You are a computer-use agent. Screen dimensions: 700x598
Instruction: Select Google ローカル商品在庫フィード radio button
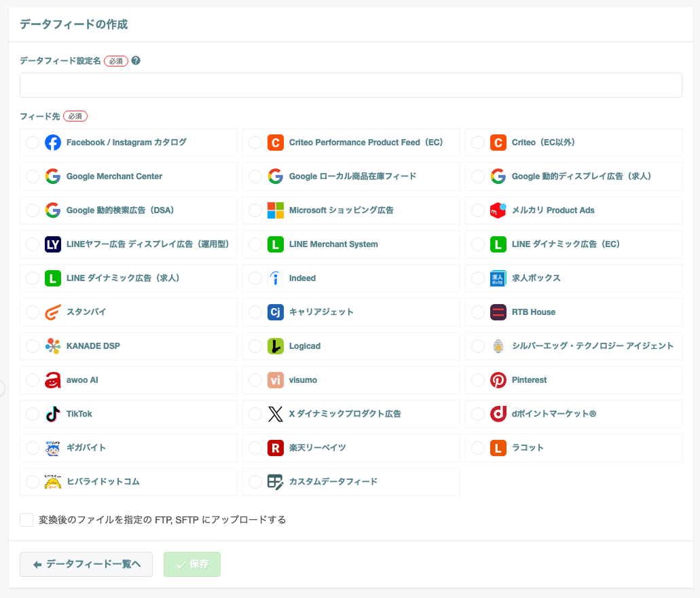[x=255, y=176]
